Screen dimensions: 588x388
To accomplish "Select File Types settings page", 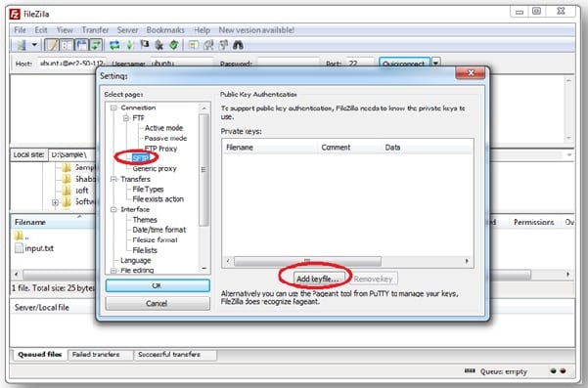I will (x=148, y=190).
